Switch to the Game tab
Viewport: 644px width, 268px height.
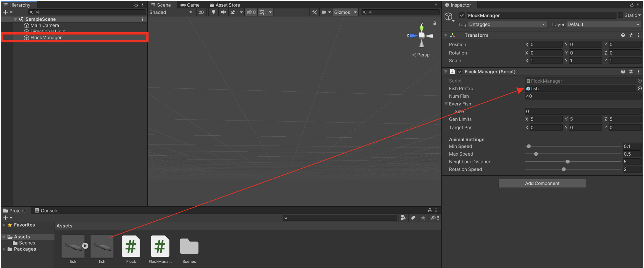click(x=190, y=5)
